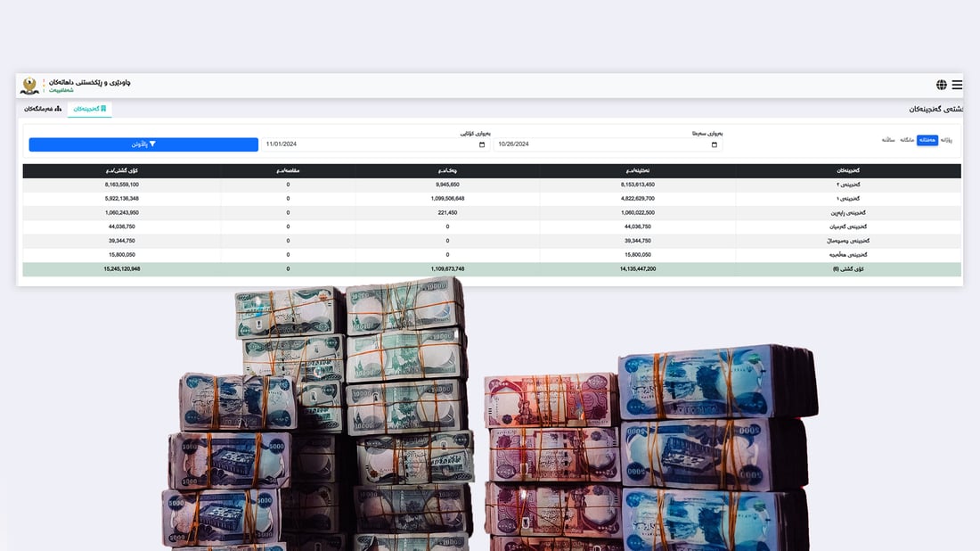Screen dimensions: 980x551
Task: Switch to the tab with hierarchy icon
Action: [x=43, y=109]
